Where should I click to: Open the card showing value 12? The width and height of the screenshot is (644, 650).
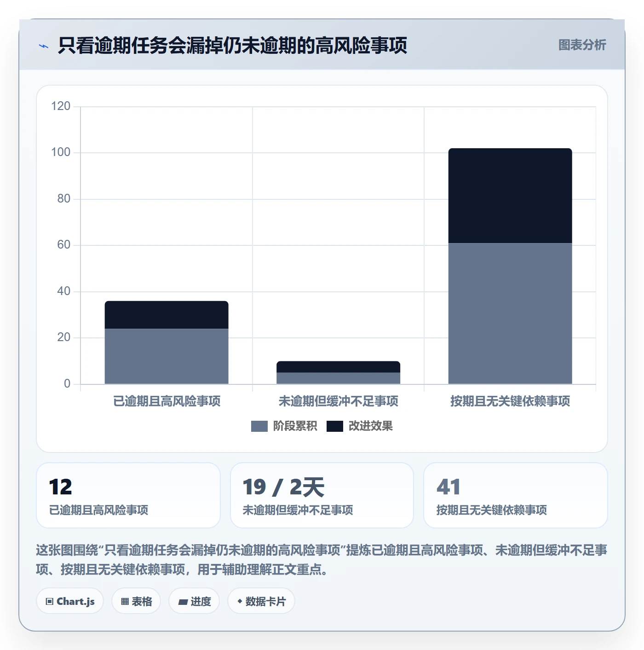tap(128, 495)
